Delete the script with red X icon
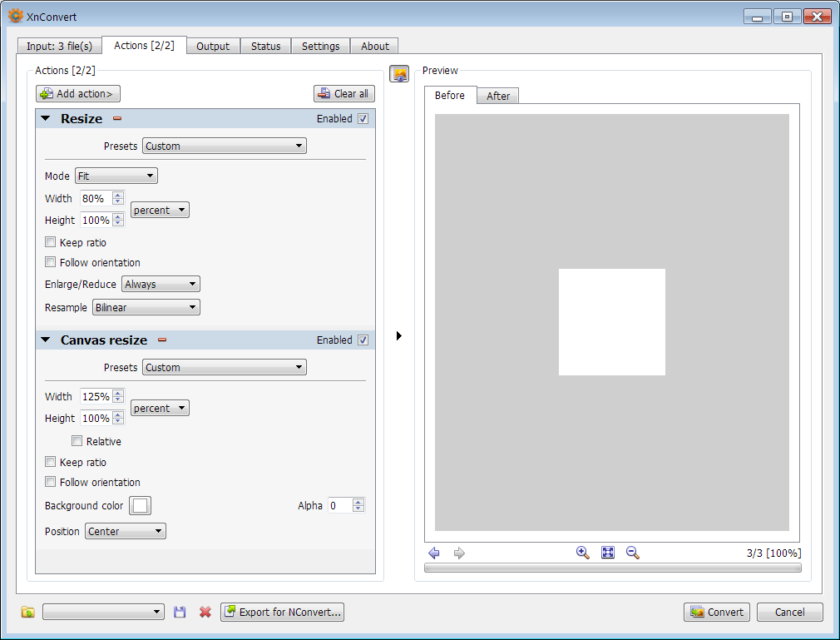Viewport: 840px width, 640px height. coord(205,613)
